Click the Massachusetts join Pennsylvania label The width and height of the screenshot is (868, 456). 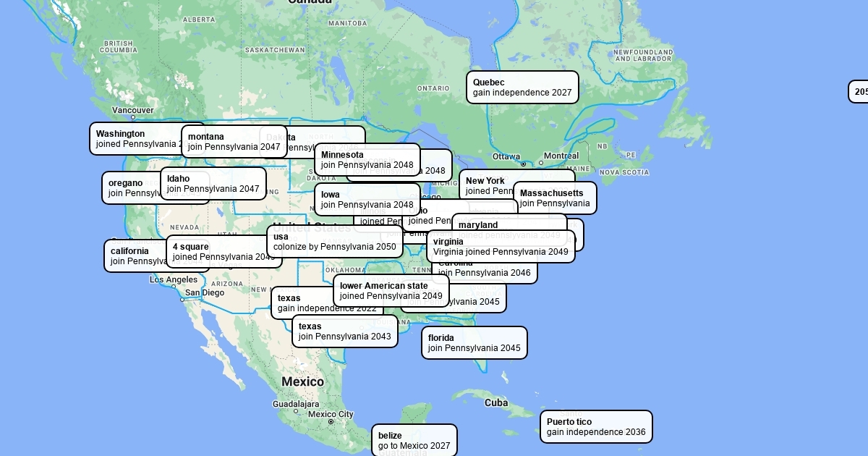pyautogui.click(x=555, y=198)
